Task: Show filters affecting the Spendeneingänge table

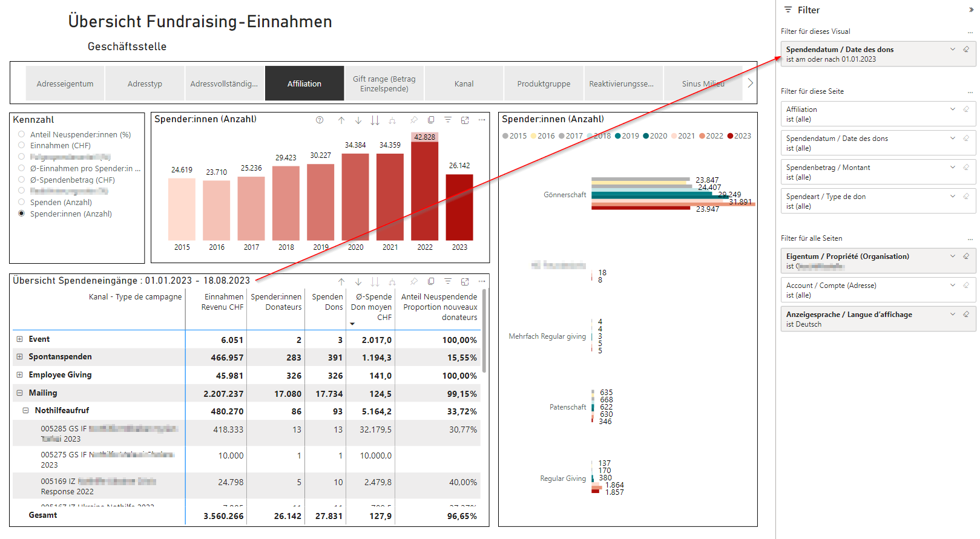Action: click(x=448, y=281)
